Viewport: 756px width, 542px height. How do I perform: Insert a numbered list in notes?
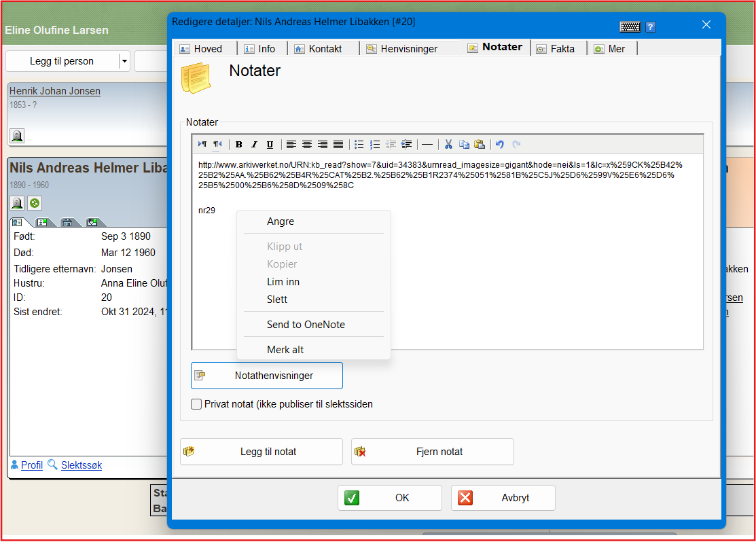(374, 145)
